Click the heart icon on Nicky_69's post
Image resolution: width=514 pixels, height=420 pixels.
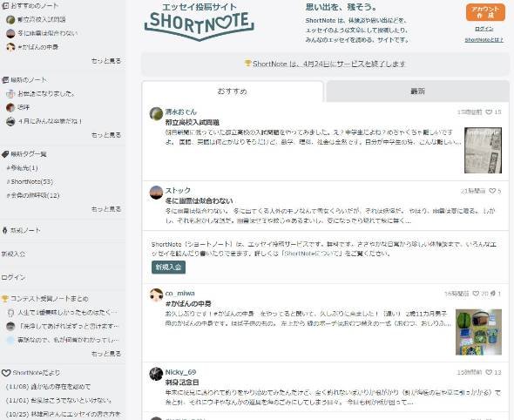tap(489, 372)
